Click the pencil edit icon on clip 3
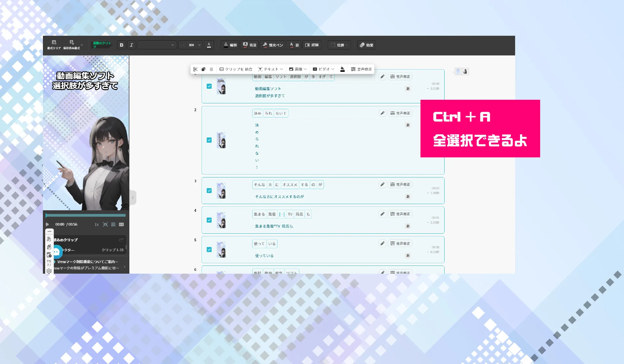The height and width of the screenshot is (364, 624). pos(383,185)
